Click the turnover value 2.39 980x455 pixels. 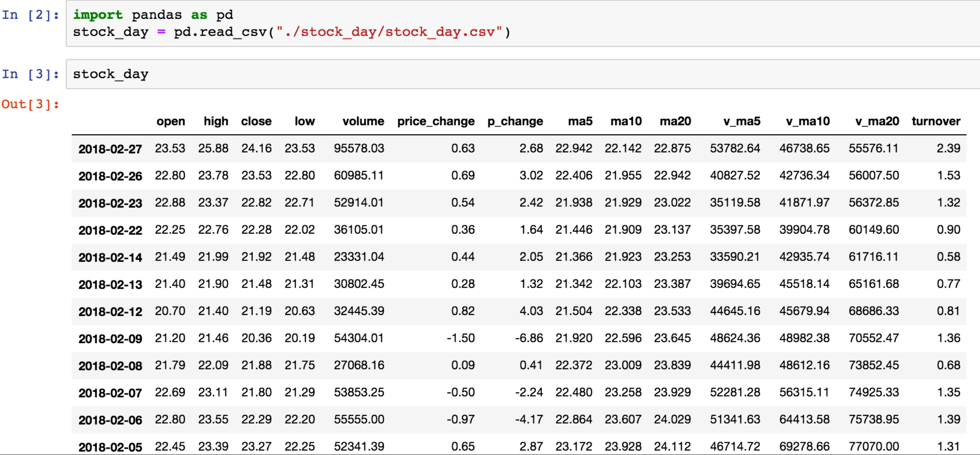(949, 148)
